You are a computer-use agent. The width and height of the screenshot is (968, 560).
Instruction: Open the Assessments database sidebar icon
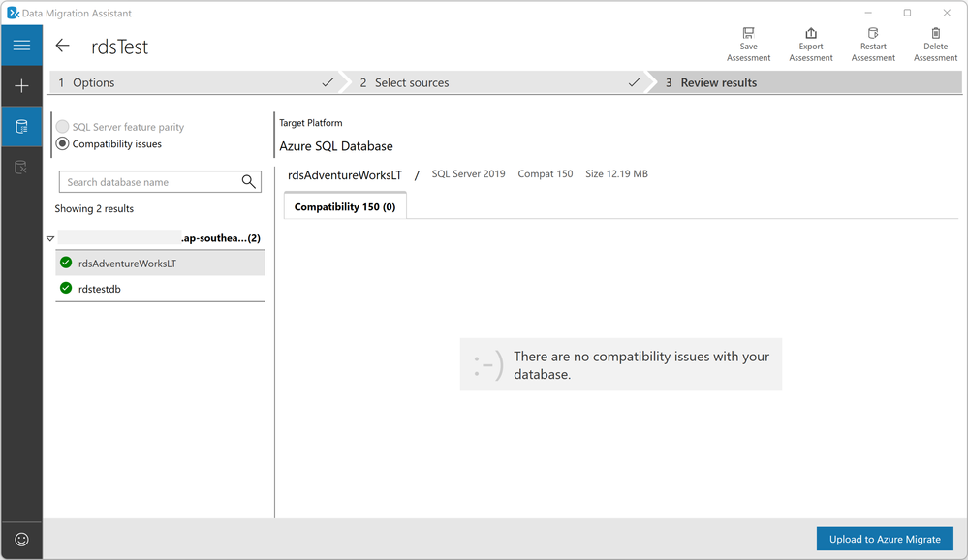[21, 127]
